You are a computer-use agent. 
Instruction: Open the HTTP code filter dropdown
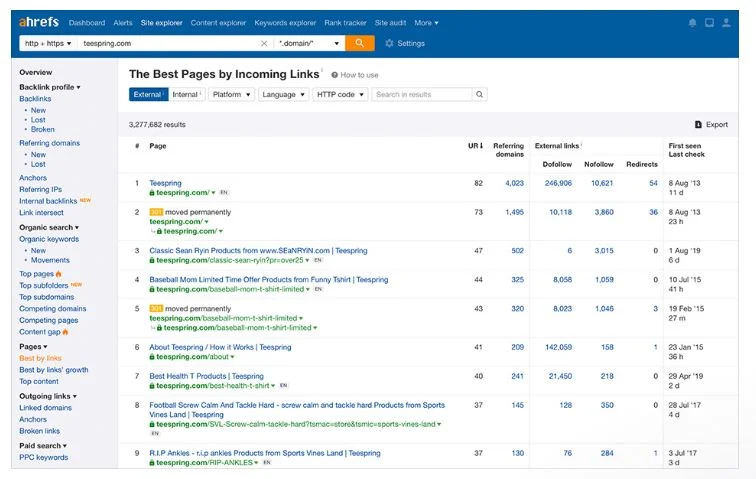(340, 95)
